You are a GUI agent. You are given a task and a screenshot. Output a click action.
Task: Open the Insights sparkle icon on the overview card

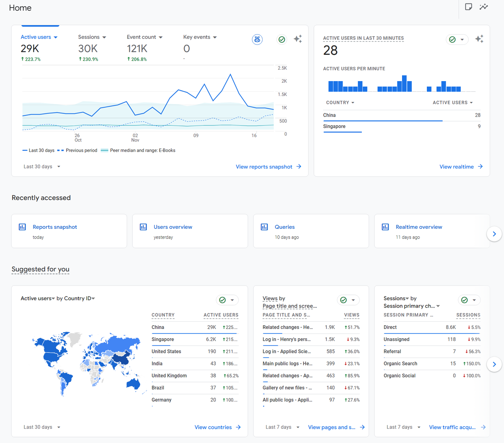[298, 39]
